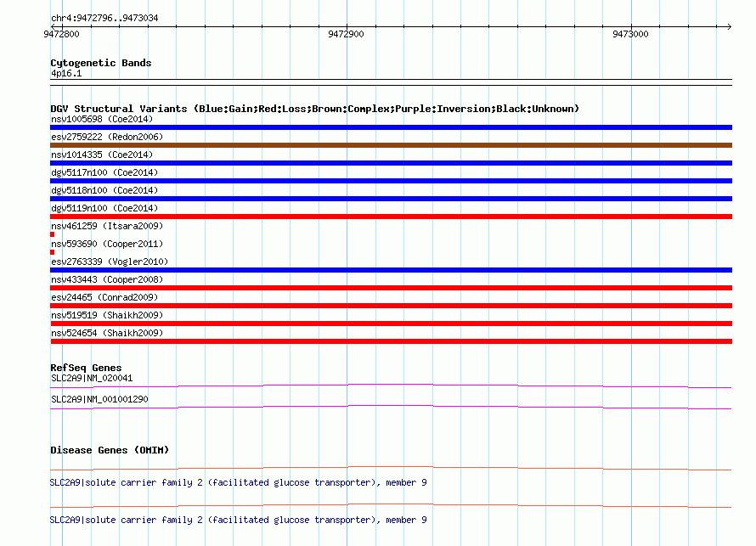The width and height of the screenshot is (756, 546).
Task: Open the second SLC2A9 solute carrier OMIM link
Action: coord(238,520)
